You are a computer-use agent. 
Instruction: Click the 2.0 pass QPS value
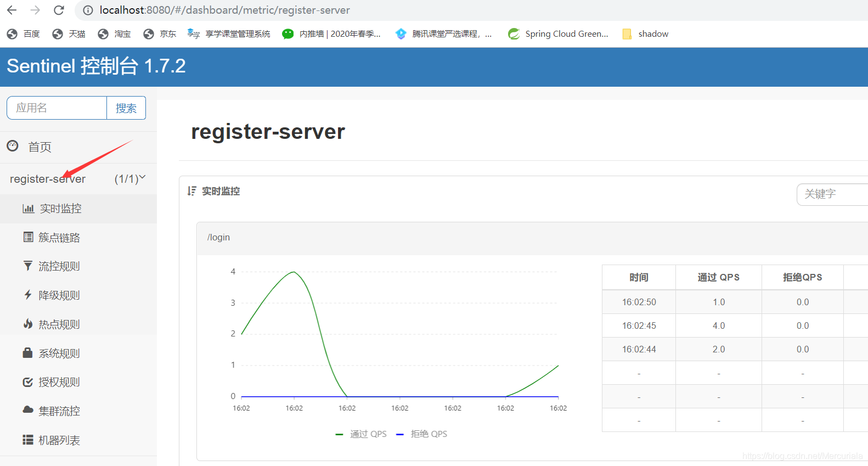tap(719, 349)
